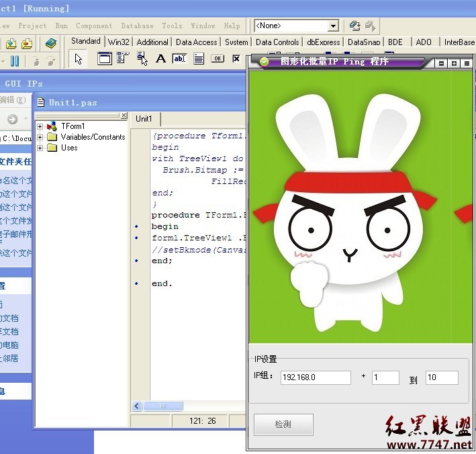
Task: Click the Save current desktop icon
Action: 354,26
